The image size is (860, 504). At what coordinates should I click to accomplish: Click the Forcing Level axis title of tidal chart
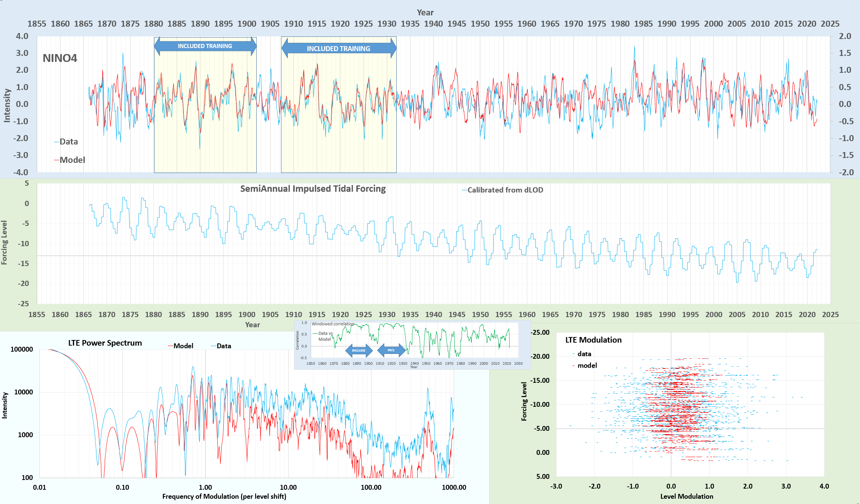click(x=4, y=242)
